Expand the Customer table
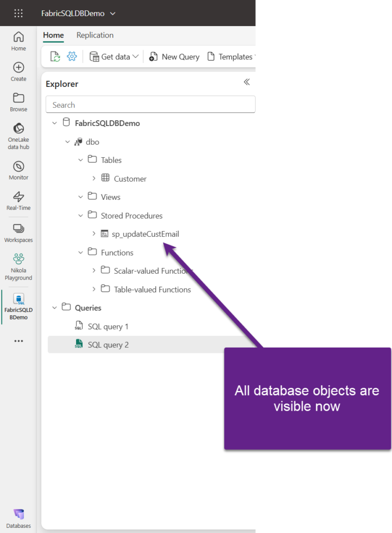 tap(94, 179)
